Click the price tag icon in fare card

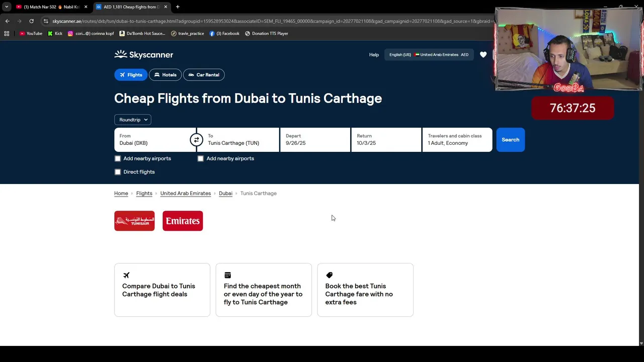[x=329, y=275]
